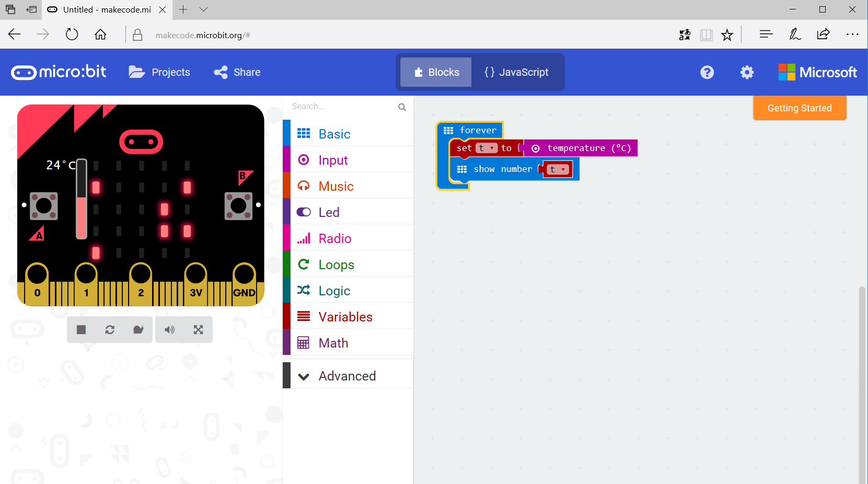The height and width of the screenshot is (484, 868).
Task: Expand the Advanced category
Action: [x=347, y=375]
